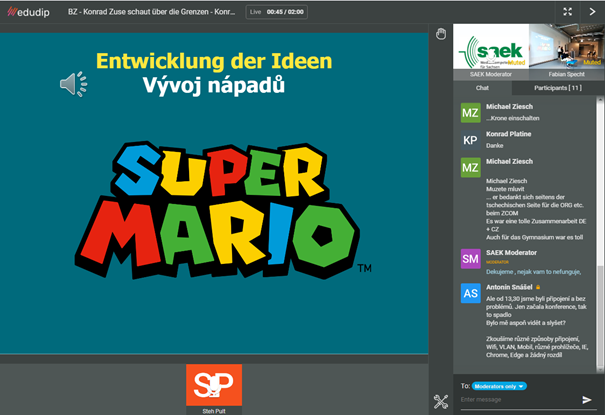Click SM avatar of SAEK Moderator
This screenshot has width=605, height=415.
470,259
